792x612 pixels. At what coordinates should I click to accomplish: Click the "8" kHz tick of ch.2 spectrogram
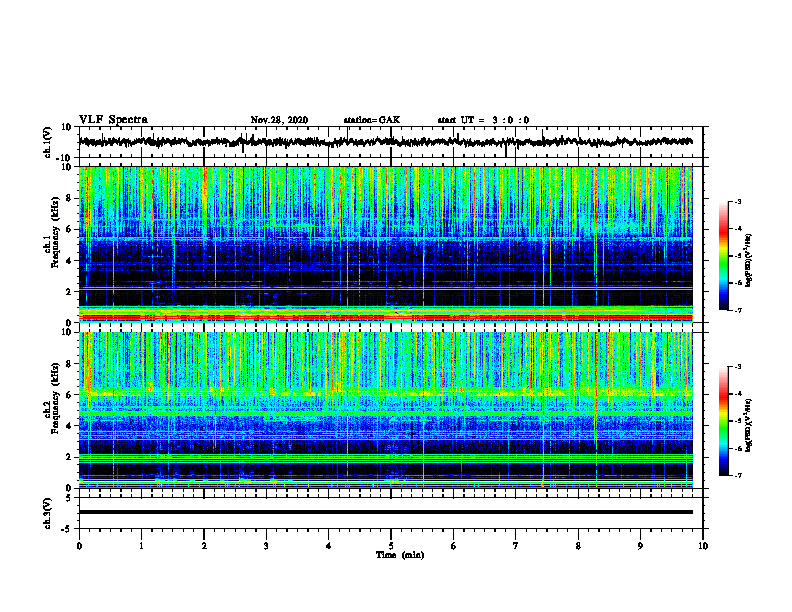(70, 364)
